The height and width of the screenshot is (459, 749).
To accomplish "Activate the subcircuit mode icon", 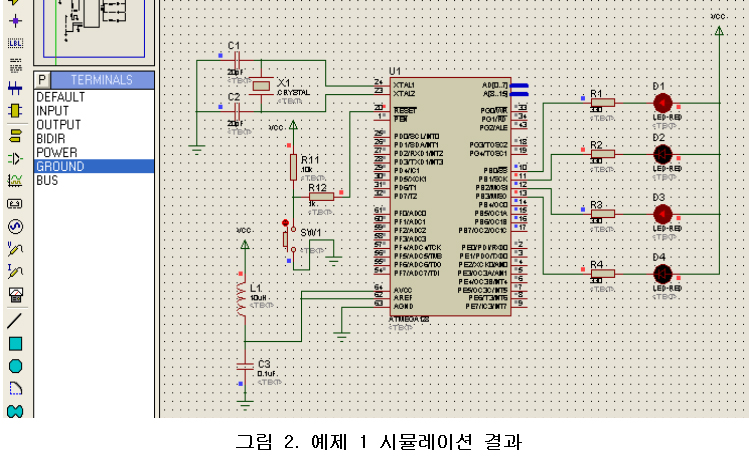I will tap(15, 110).
